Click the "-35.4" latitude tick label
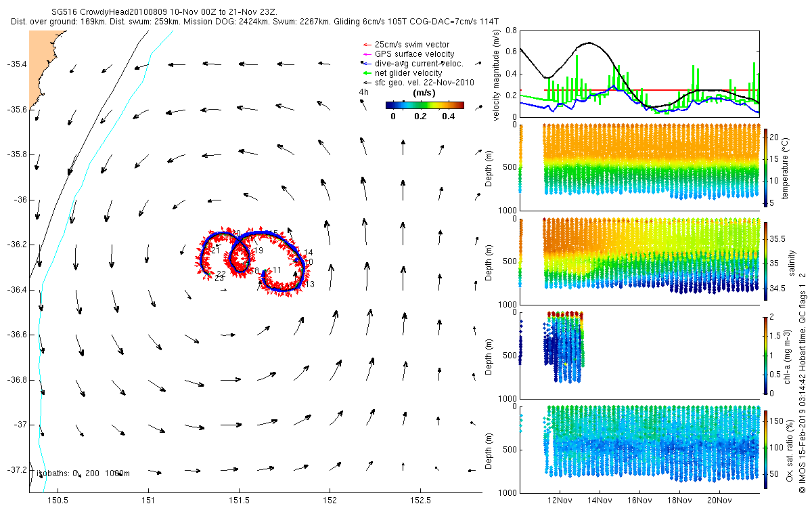812x508 pixels. (x=16, y=64)
